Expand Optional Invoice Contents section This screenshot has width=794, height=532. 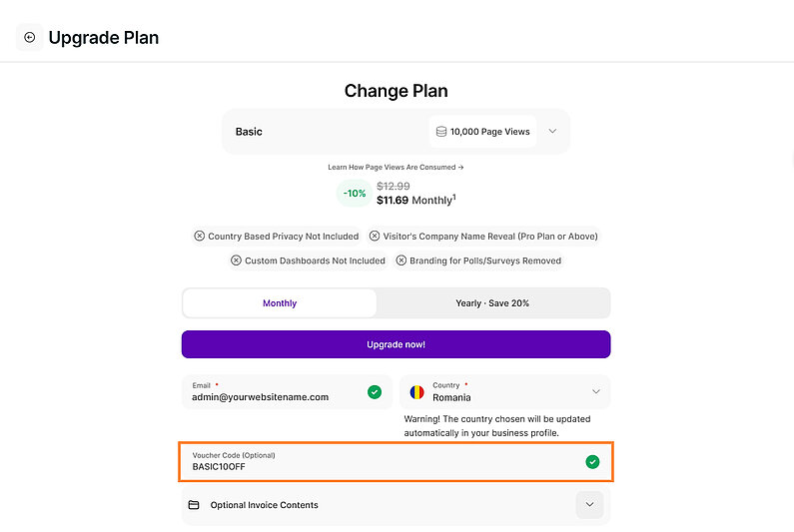[589, 505]
